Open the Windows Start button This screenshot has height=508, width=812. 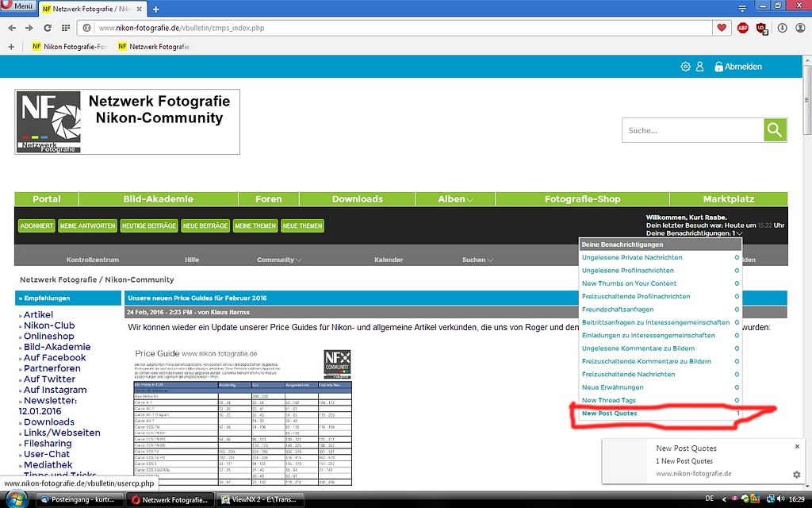(x=17, y=499)
